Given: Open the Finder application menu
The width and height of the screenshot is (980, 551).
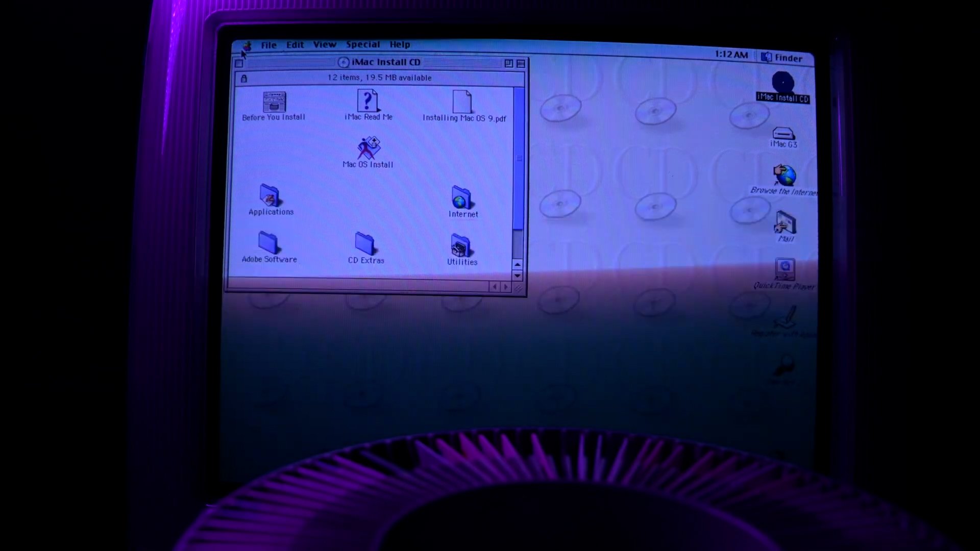Looking at the screenshot, I should coord(782,58).
